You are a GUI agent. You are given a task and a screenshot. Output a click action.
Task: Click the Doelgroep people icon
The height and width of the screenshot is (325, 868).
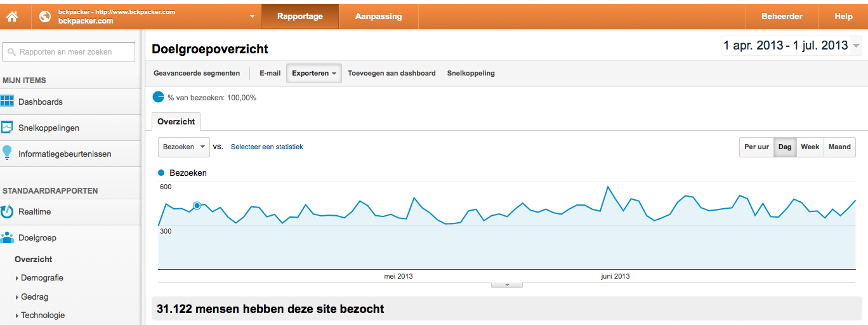pyautogui.click(x=8, y=237)
